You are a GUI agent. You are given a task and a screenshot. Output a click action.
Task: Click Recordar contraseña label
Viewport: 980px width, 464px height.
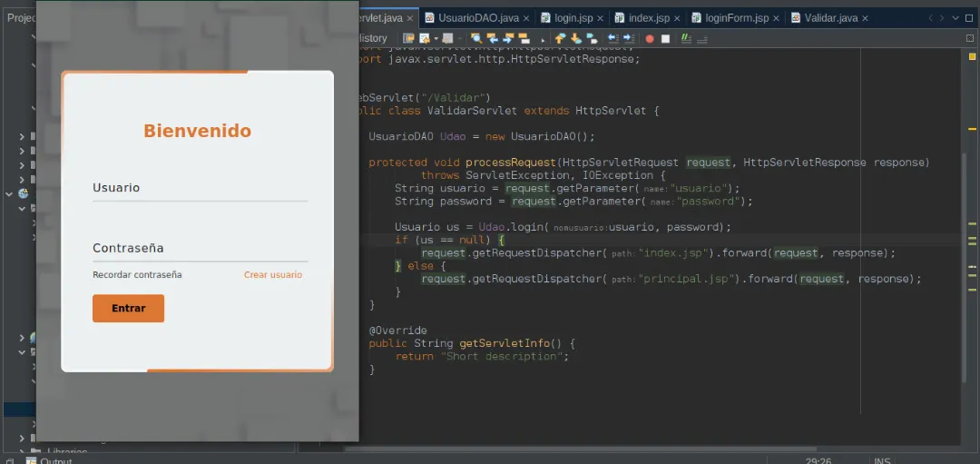tap(138, 274)
